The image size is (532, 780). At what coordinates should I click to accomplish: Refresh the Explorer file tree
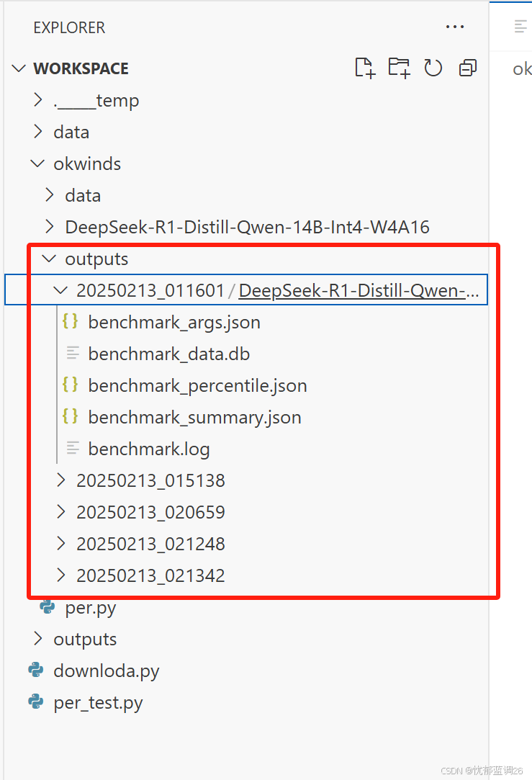point(433,68)
